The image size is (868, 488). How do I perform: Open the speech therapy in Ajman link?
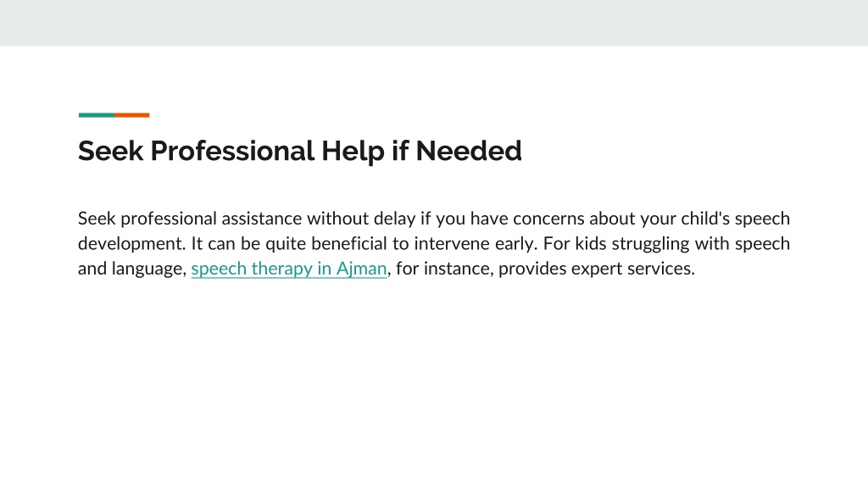point(289,269)
